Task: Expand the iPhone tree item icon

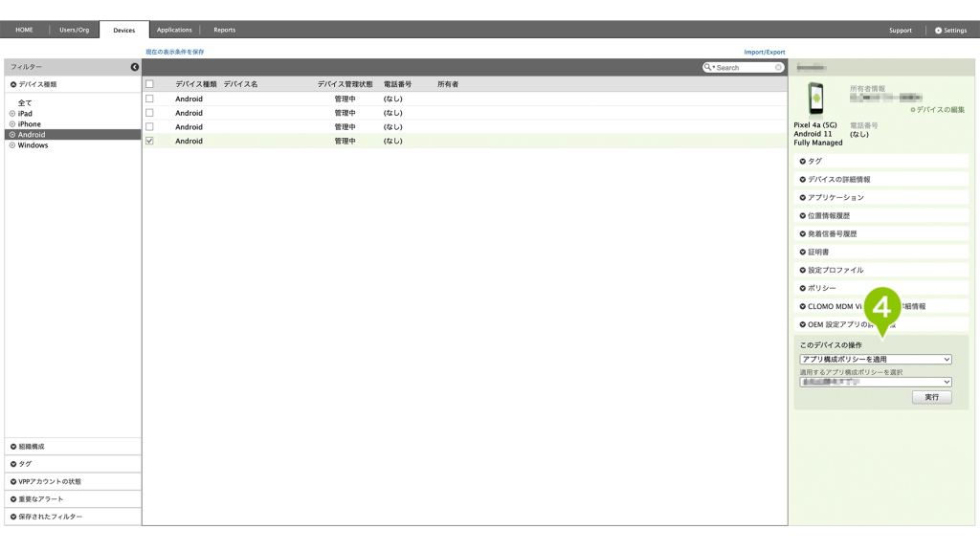Action: click(11, 124)
